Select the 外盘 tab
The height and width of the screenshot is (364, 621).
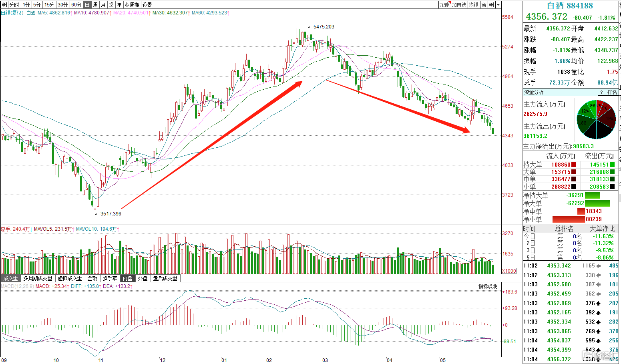pyautogui.click(x=143, y=278)
